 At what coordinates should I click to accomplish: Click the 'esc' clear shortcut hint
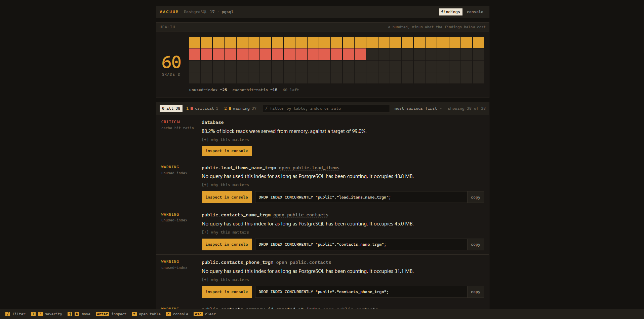point(198,314)
